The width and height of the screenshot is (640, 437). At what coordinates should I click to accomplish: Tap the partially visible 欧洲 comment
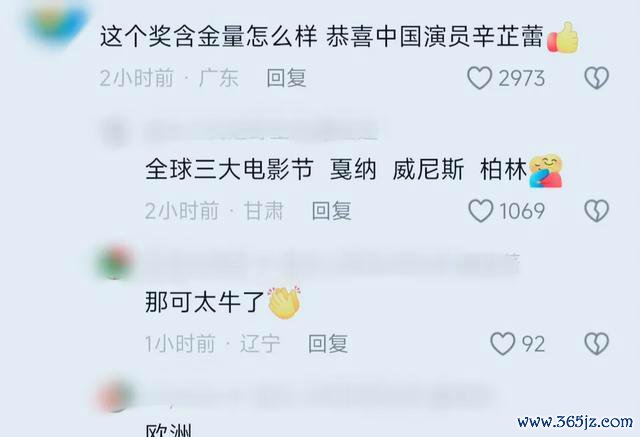tap(169, 430)
